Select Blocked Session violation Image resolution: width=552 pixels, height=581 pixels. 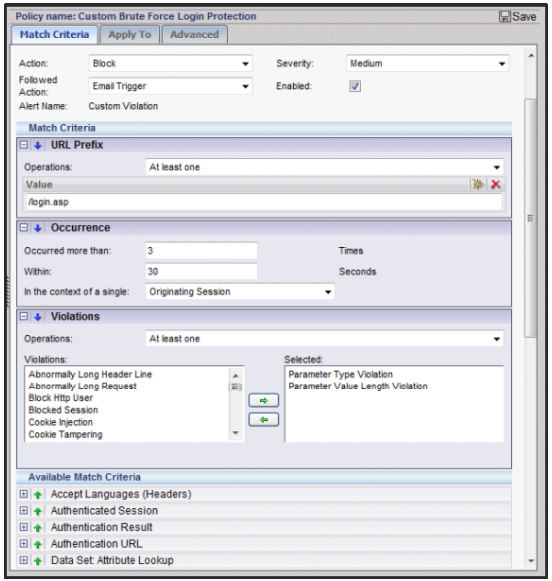tap(63, 410)
